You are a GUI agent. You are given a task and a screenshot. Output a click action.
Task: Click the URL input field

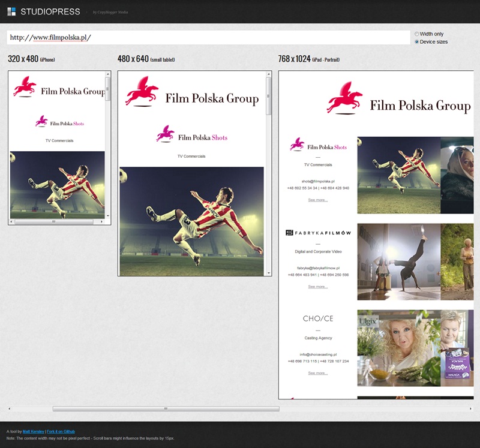208,37
